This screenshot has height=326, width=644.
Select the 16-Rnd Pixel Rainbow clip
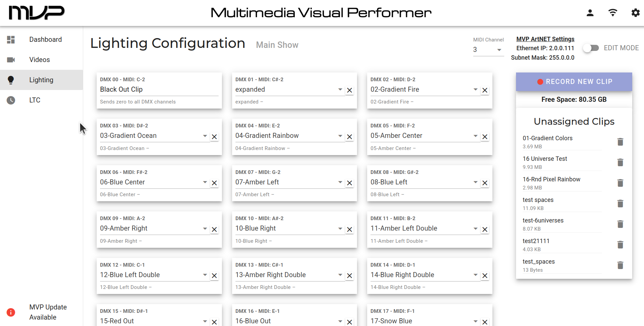(551, 179)
